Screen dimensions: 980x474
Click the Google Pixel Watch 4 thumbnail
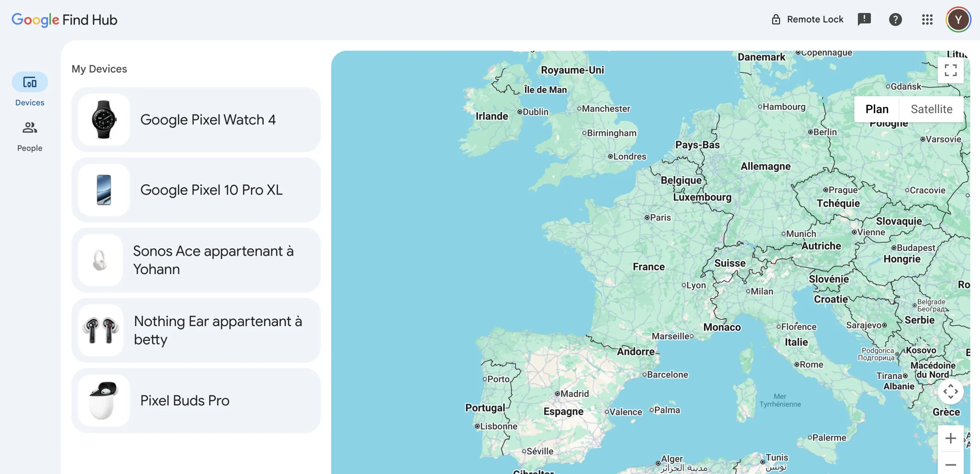pyautogui.click(x=103, y=119)
